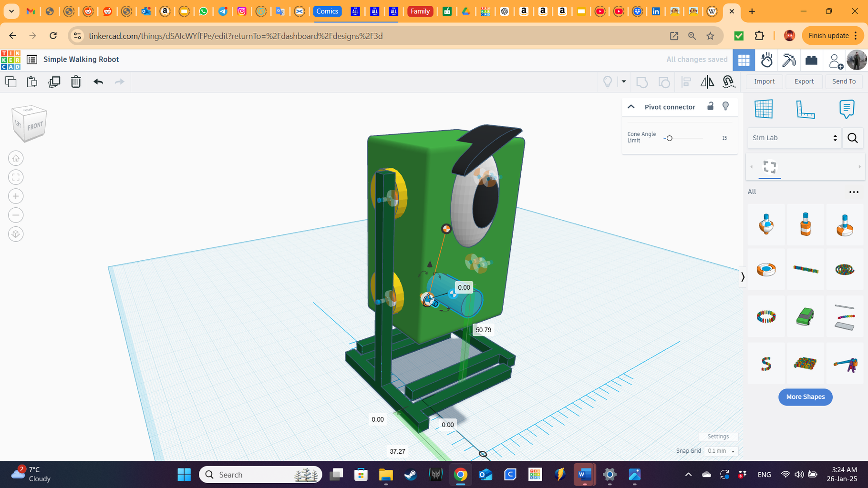Screen dimensions: 868x488
Task: Open the Family tab group
Action: pos(420,11)
